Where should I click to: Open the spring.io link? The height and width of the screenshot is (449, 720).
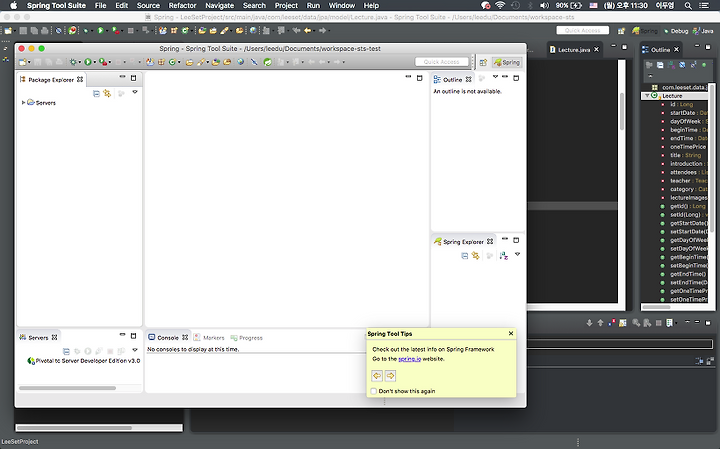[x=410, y=359]
